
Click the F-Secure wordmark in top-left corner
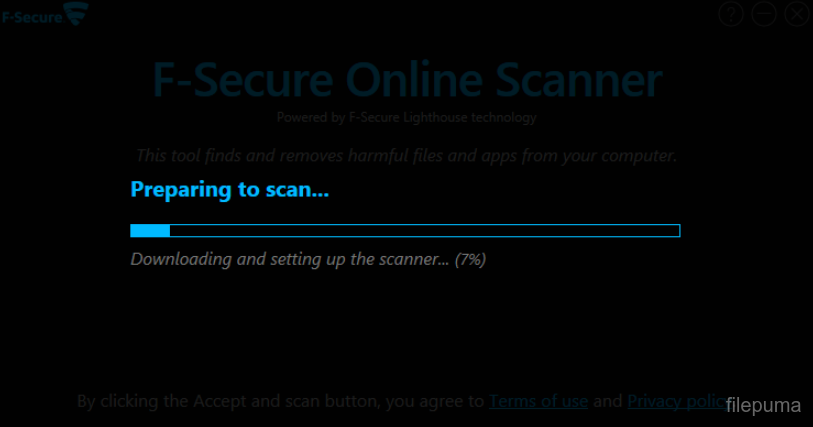30,16
